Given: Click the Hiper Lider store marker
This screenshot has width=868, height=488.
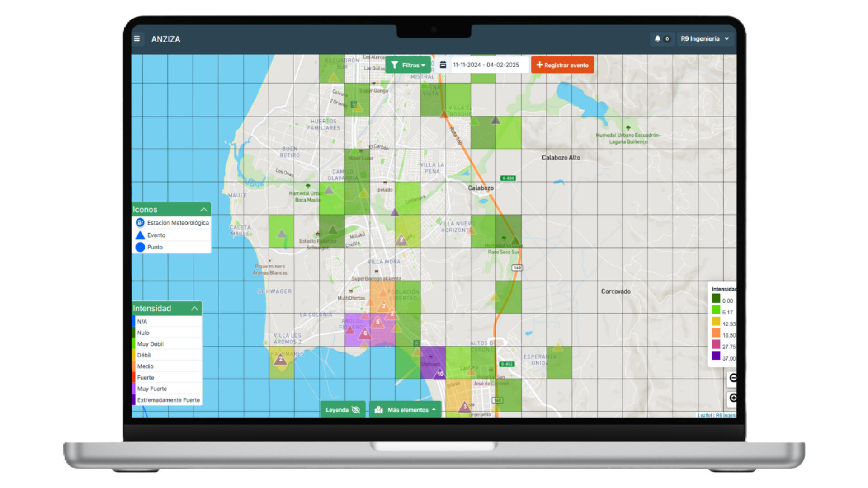Looking at the screenshot, I should click(x=361, y=151).
